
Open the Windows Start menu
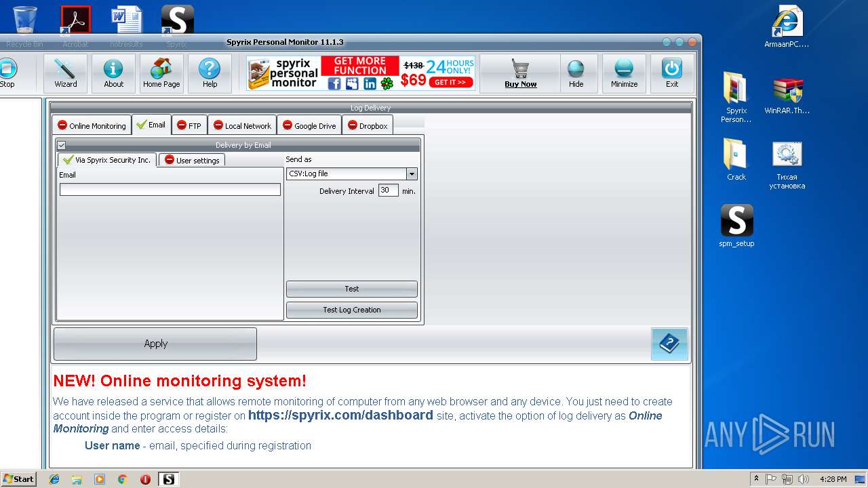tap(18, 479)
